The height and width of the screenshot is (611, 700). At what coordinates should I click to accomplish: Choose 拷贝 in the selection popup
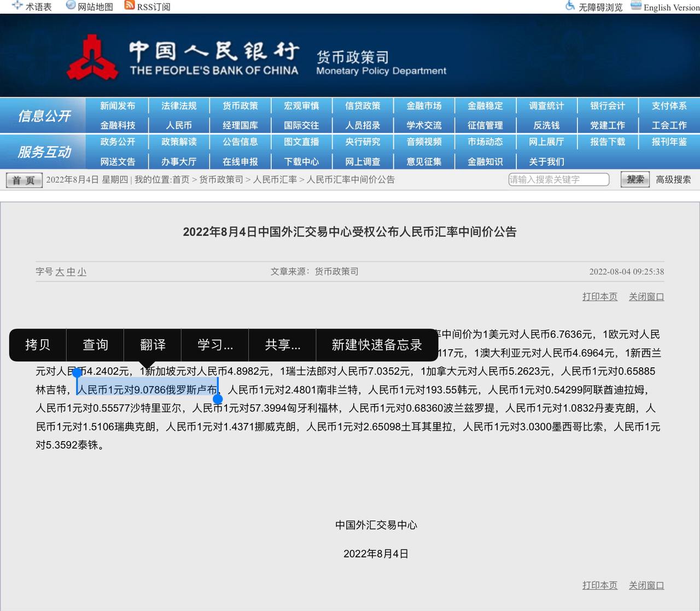click(x=38, y=345)
